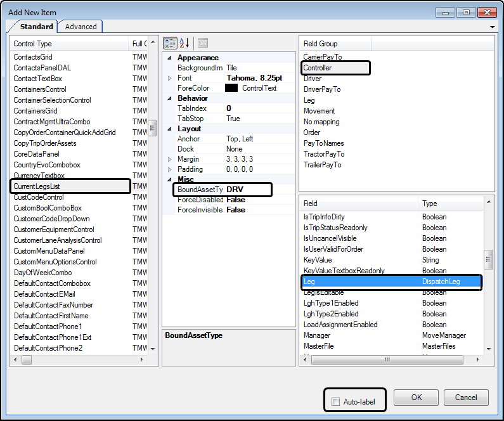This screenshot has height=421, width=504.
Task: Click the Field Group column header
Action: [x=335, y=44]
